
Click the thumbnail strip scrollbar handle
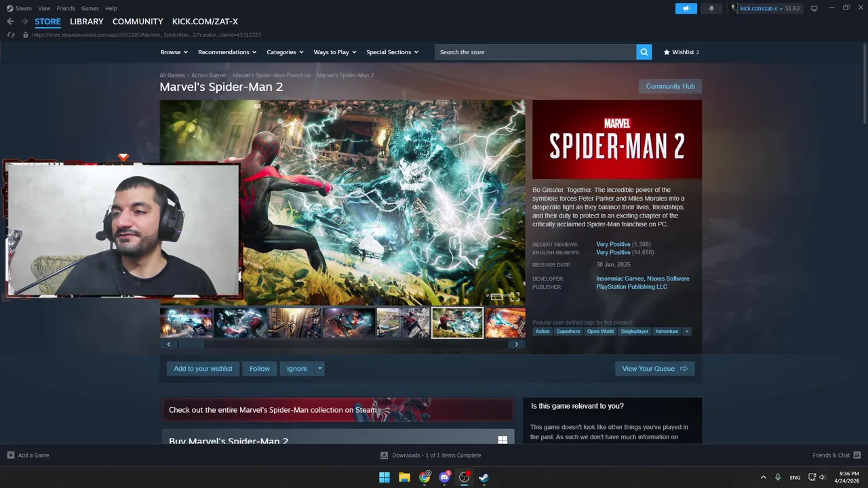[x=191, y=344]
